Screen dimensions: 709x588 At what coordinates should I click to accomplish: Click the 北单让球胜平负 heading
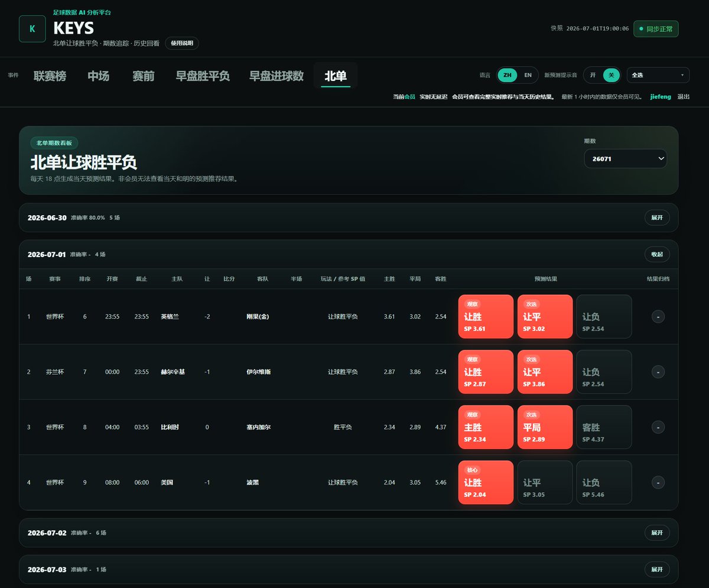(84, 163)
